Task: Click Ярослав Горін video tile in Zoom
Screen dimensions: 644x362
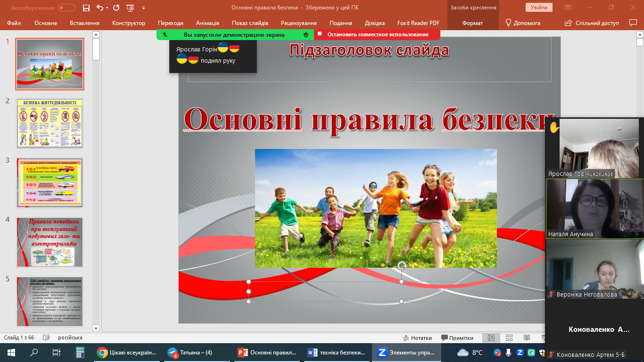Action: tap(595, 148)
